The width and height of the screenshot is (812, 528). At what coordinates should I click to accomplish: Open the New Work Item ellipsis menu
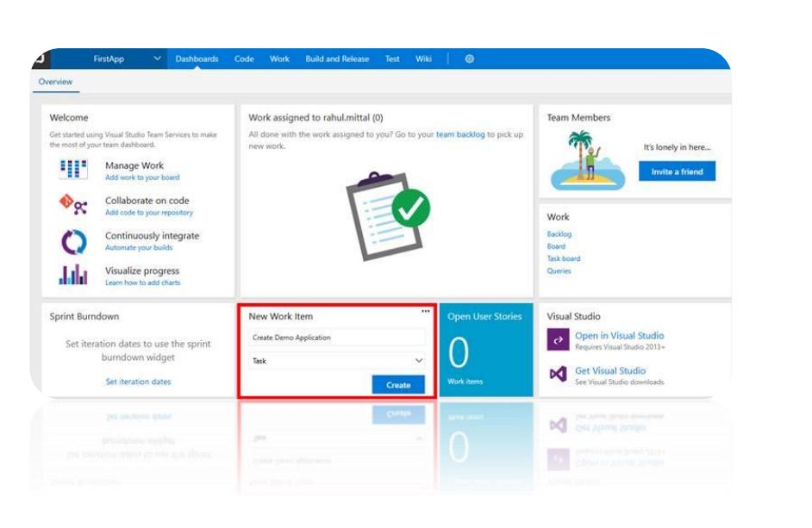[x=425, y=311]
